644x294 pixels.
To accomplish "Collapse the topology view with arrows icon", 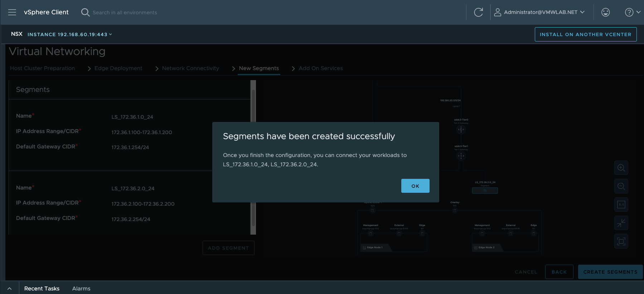I will [621, 223].
